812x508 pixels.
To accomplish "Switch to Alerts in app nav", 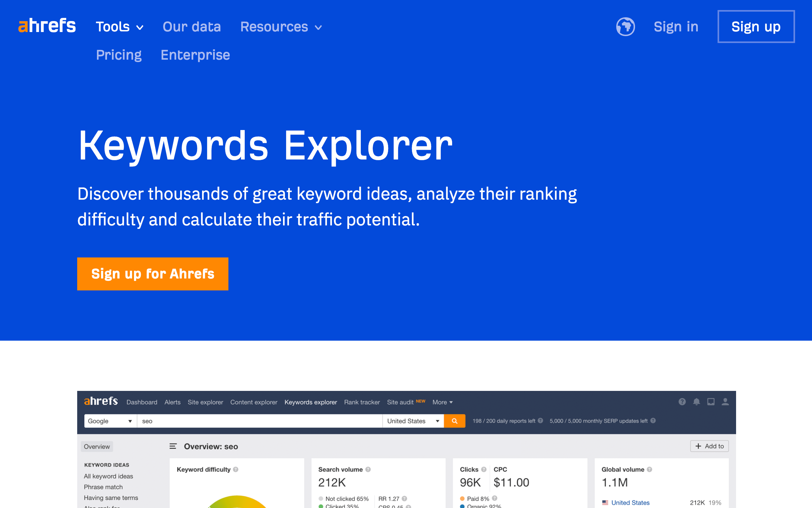I will [x=173, y=402].
